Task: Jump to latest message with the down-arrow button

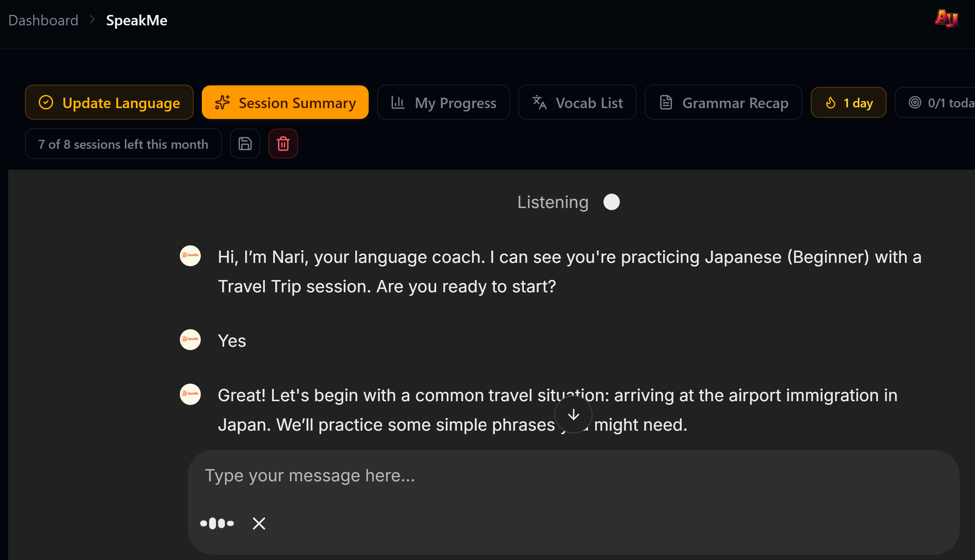Action: point(573,414)
